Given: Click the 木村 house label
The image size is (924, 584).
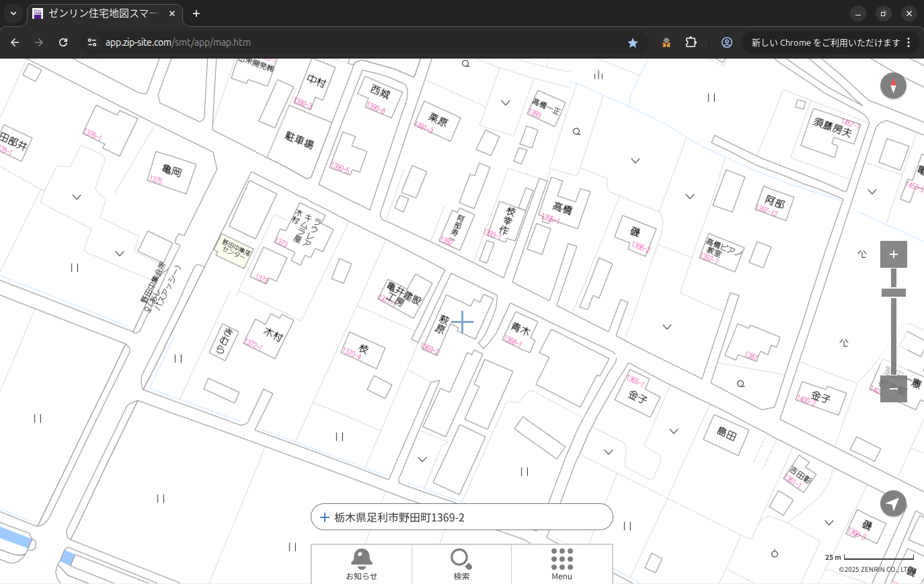Looking at the screenshot, I should tap(274, 334).
